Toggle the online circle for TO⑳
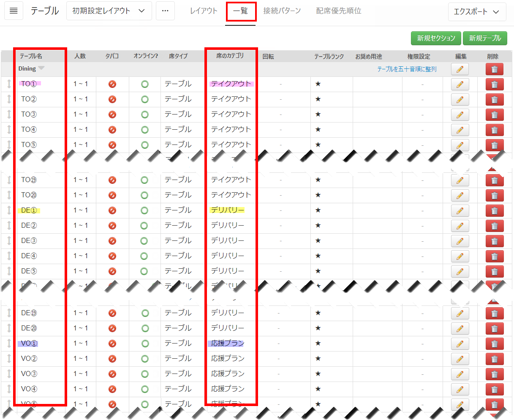This screenshot has width=514, height=420. click(x=144, y=195)
